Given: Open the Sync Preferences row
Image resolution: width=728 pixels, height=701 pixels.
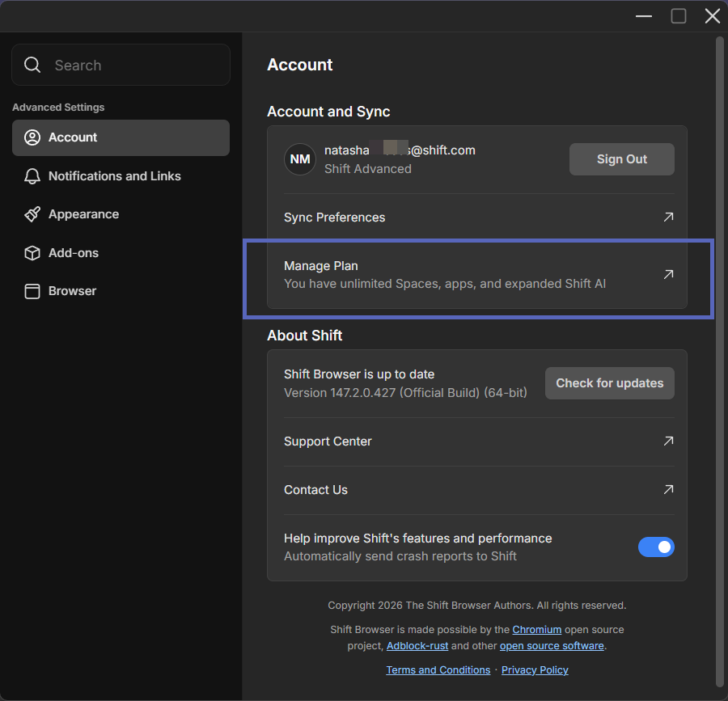Looking at the screenshot, I should coord(479,217).
